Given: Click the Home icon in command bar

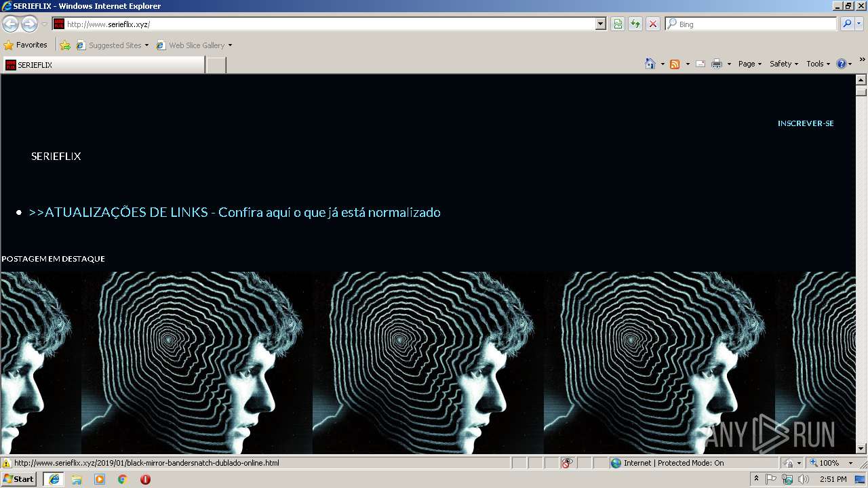Looking at the screenshot, I should [x=650, y=64].
